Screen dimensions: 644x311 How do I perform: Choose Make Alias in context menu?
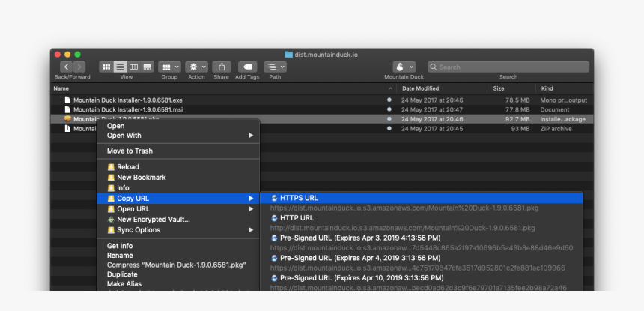(177, 284)
